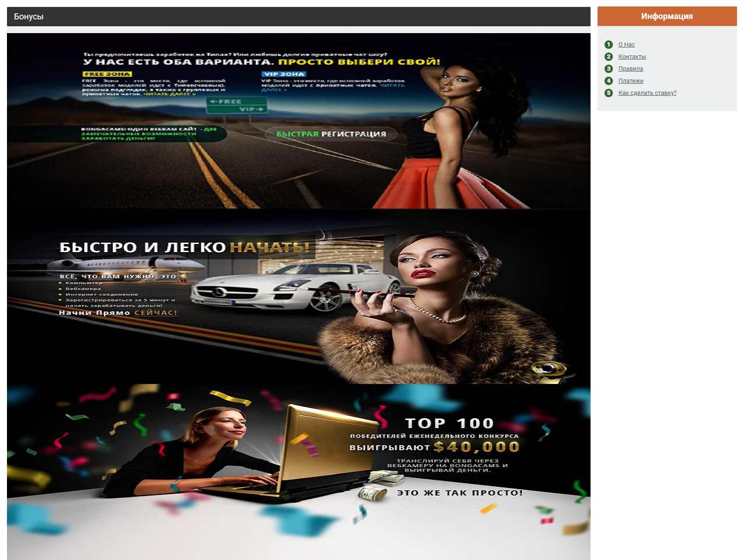Image resolution: width=744 pixels, height=560 pixels.
Task: Open the Платежи link
Action: click(x=631, y=81)
